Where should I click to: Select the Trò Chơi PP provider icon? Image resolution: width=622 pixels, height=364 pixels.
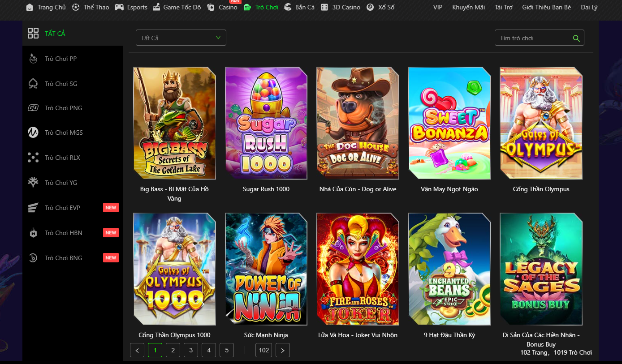(33, 58)
